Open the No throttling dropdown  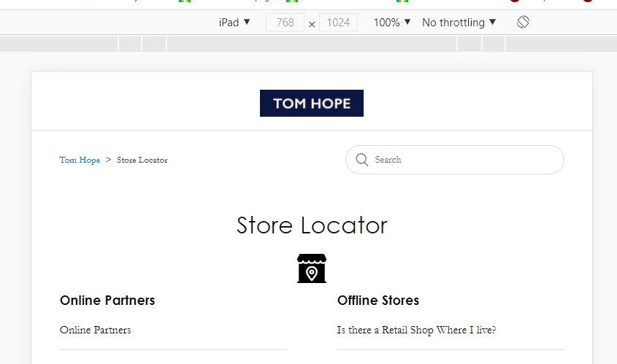click(459, 23)
